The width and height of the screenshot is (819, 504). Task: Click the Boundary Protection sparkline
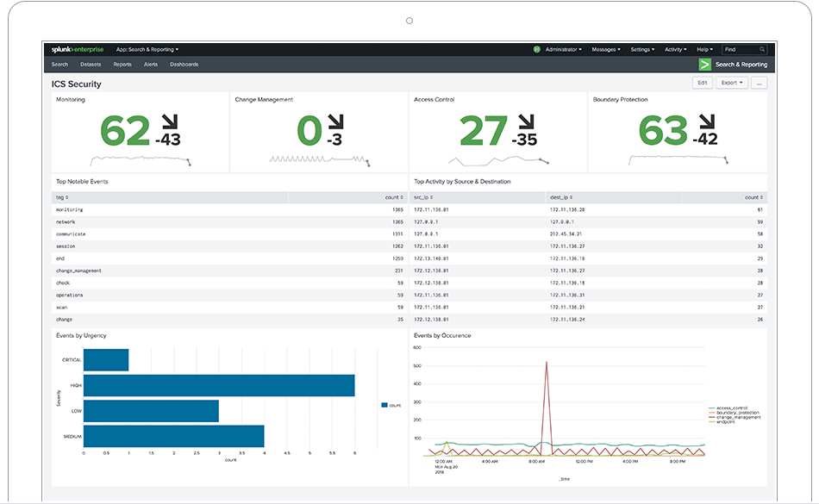coord(678,159)
